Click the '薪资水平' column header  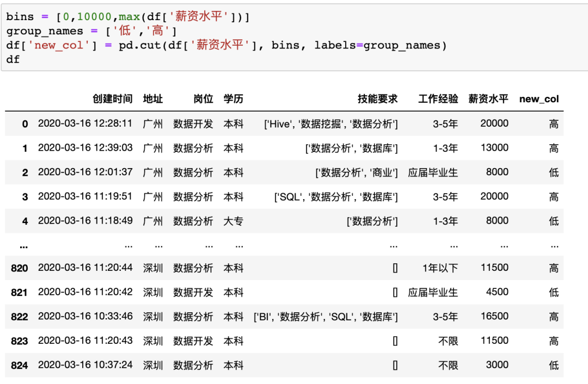(x=488, y=99)
